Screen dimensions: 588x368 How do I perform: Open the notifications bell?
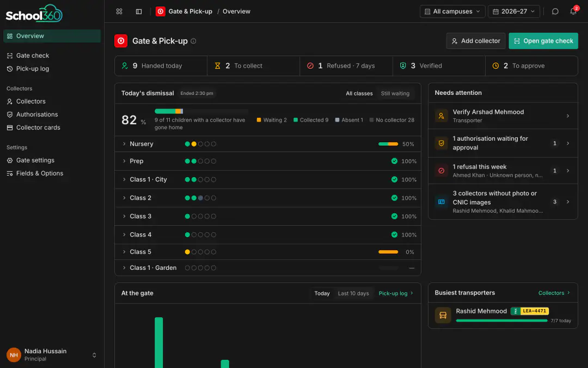573,11
